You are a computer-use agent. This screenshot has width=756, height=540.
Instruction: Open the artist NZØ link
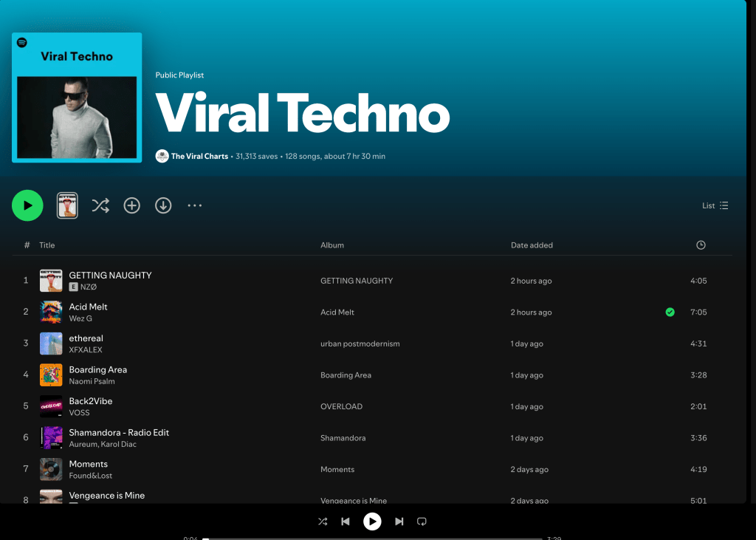coord(89,287)
